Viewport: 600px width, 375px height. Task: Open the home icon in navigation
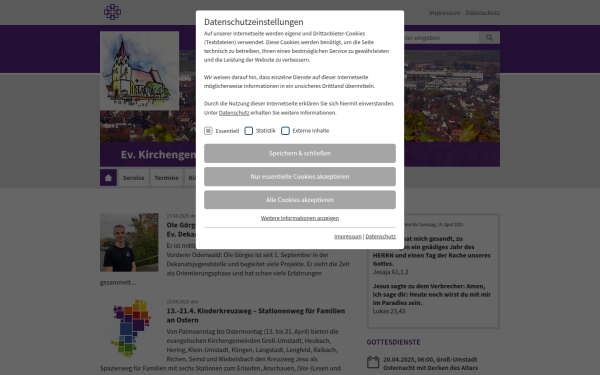tap(108, 178)
